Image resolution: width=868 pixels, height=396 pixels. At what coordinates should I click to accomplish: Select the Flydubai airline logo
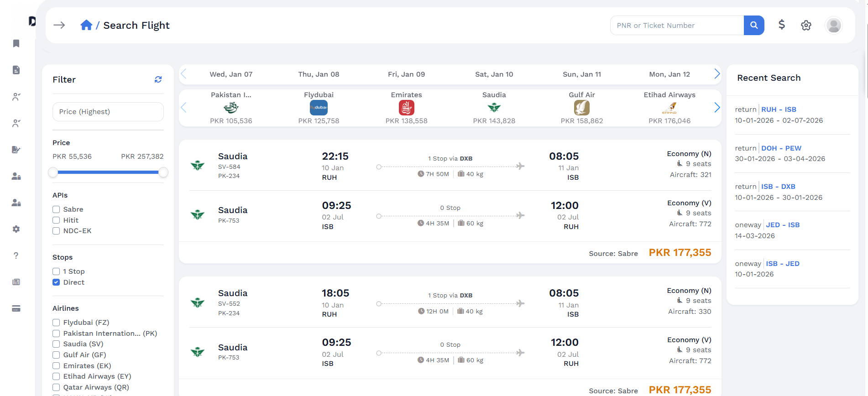pyautogui.click(x=319, y=108)
